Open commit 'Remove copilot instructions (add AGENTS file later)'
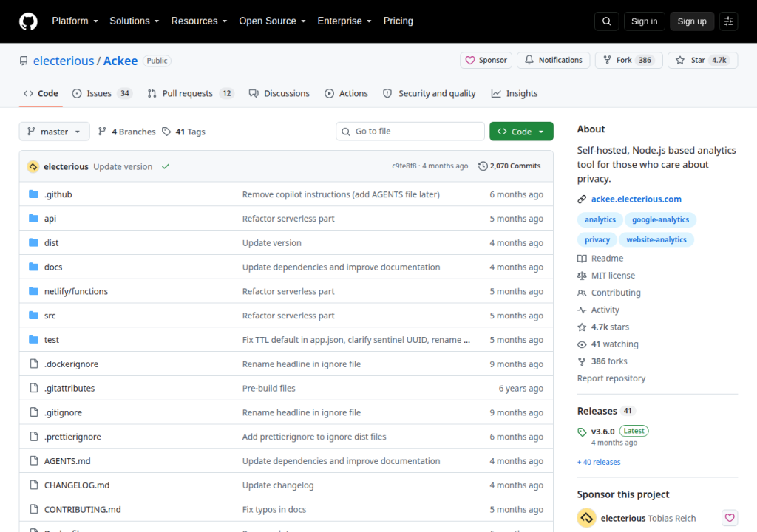The image size is (757, 532). click(x=341, y=194)
